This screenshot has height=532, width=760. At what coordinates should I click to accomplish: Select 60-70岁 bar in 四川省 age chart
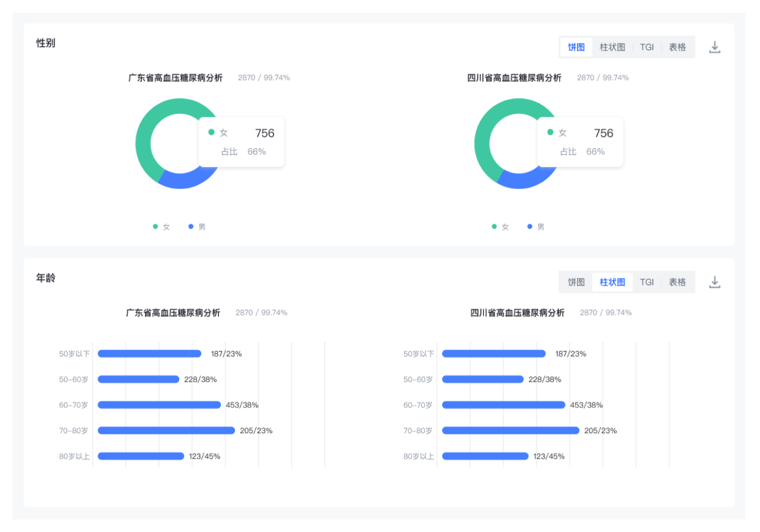[503, 405]
